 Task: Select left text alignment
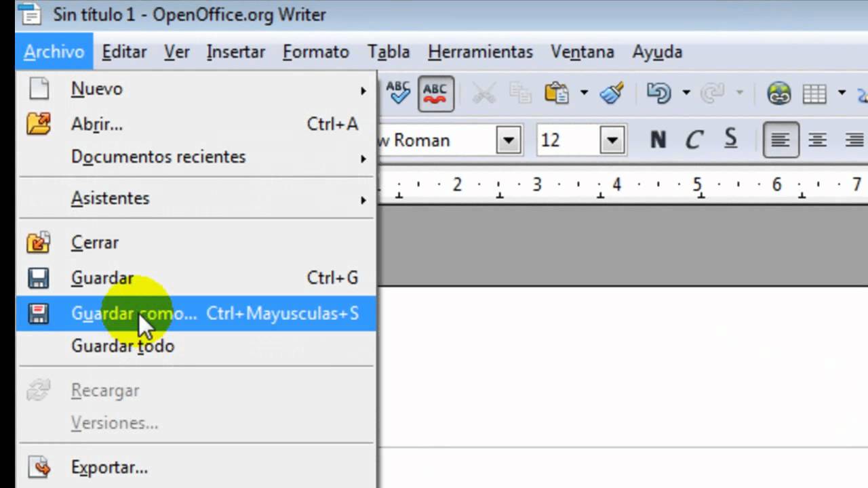pos(781,140)
